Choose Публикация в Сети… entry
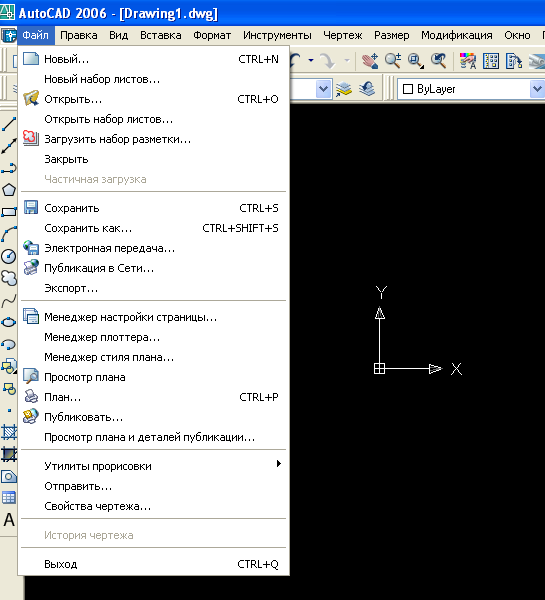This screenshot has width=545, height=600. 153,268
